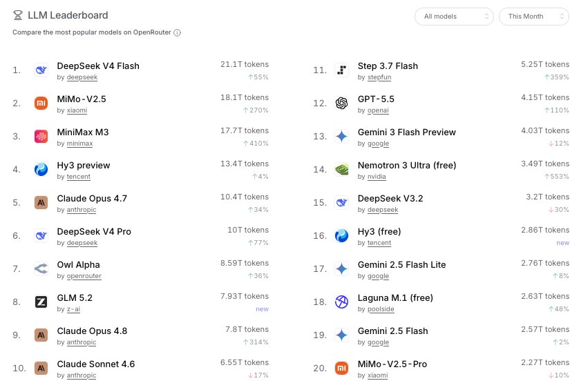
Task: Click the Poolside icon for Laguna M.1
Action: tap(341, 302)
